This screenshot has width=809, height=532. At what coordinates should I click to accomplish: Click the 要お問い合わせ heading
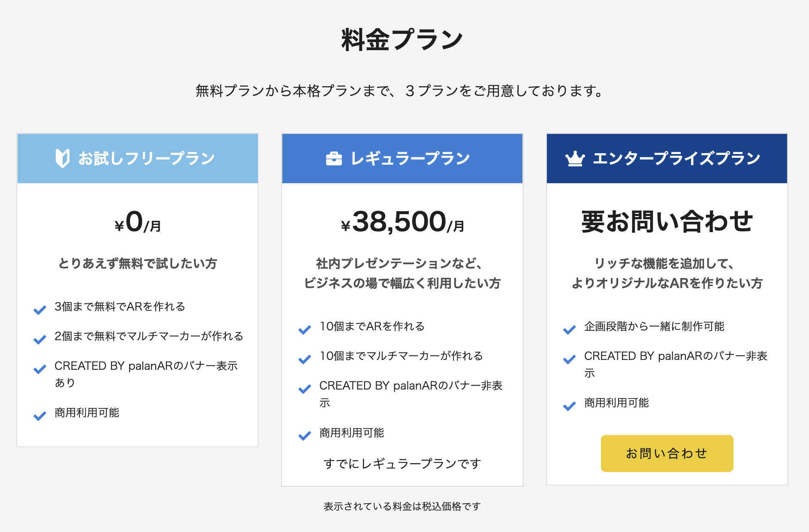[x=667, y=222]
